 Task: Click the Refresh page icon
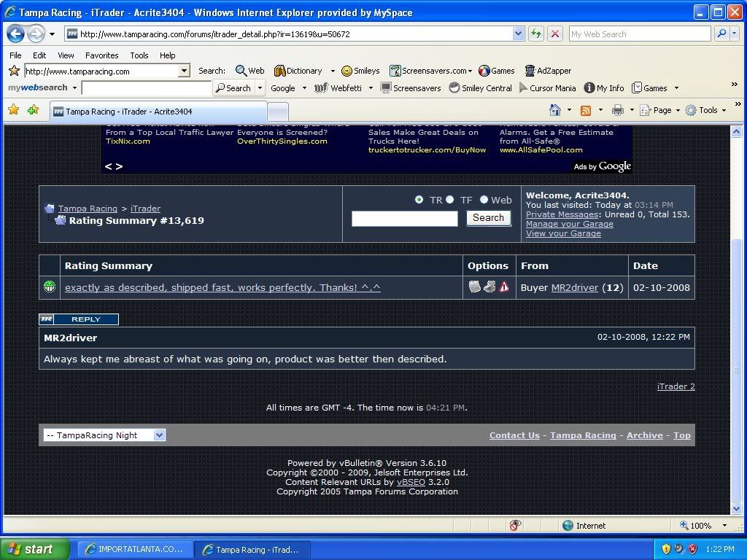pos(536,34)
